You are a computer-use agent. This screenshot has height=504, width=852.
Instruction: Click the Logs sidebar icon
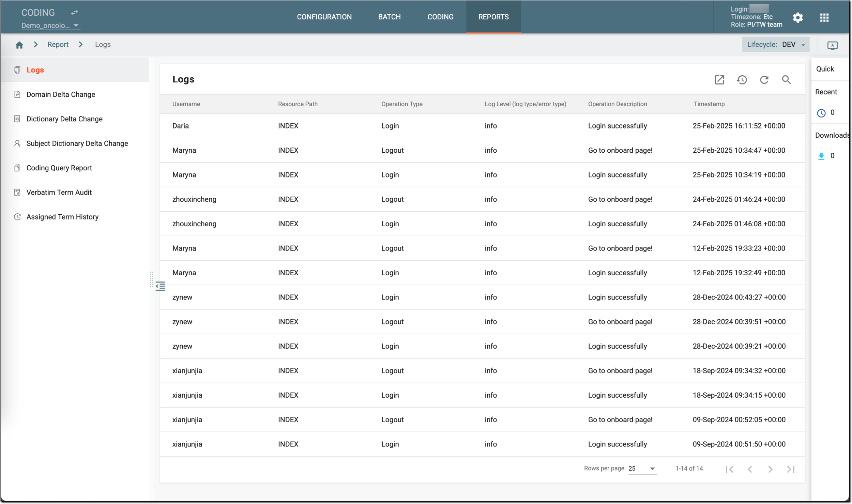(17, 70)
